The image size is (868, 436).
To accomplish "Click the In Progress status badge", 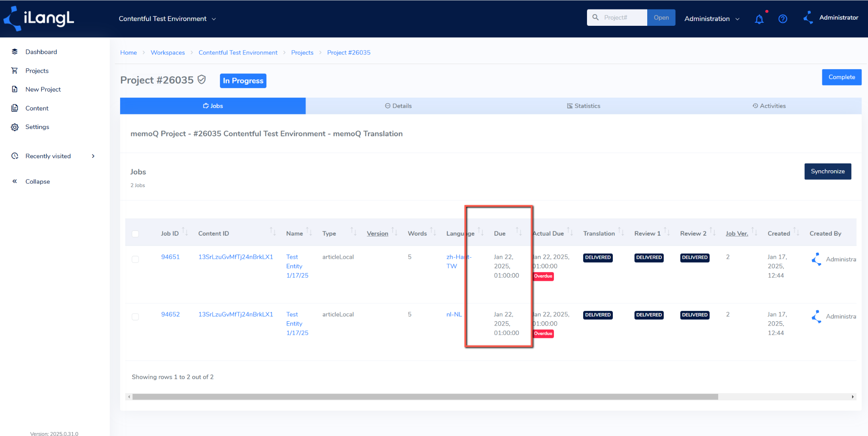I will [x=243, y=81].
